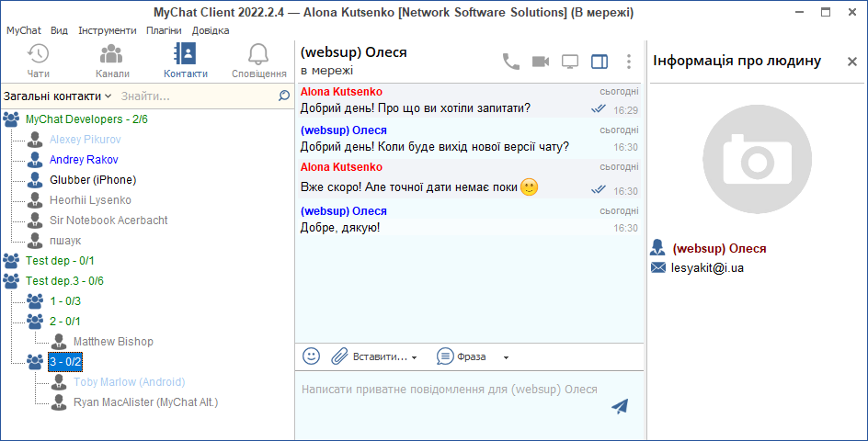Click the last (websup) Олеся sender name

click(343, 210)
